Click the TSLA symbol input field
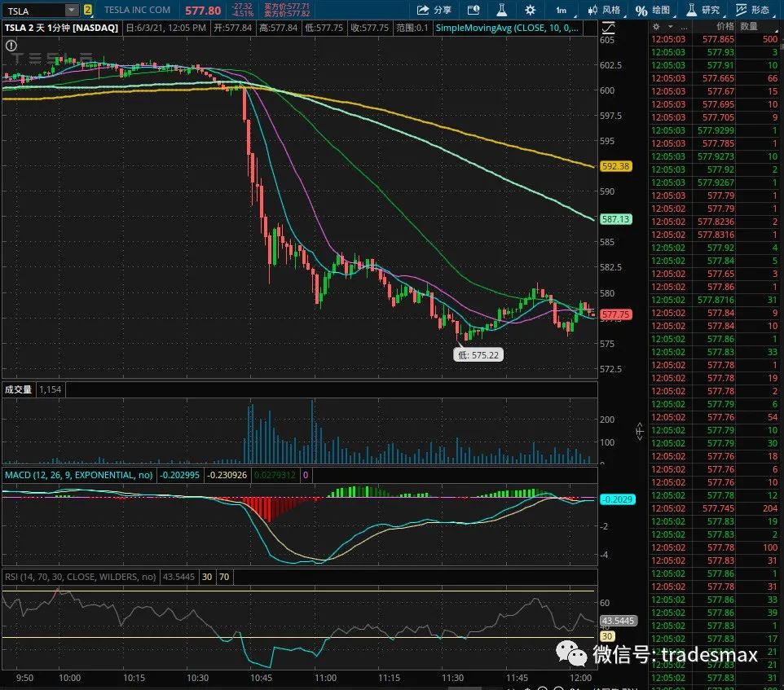Image resolution: width=784 pixels, height=690 pixels. pyautogui.click(x=33, y=10)
